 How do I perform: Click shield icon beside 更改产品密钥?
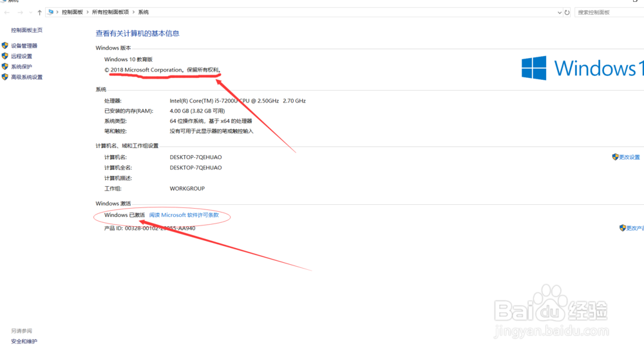coord(623,227)
